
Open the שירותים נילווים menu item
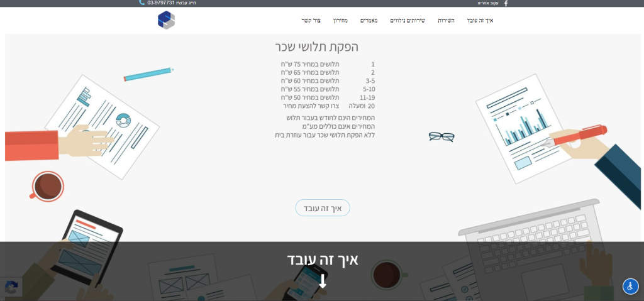tap(408, 21)
